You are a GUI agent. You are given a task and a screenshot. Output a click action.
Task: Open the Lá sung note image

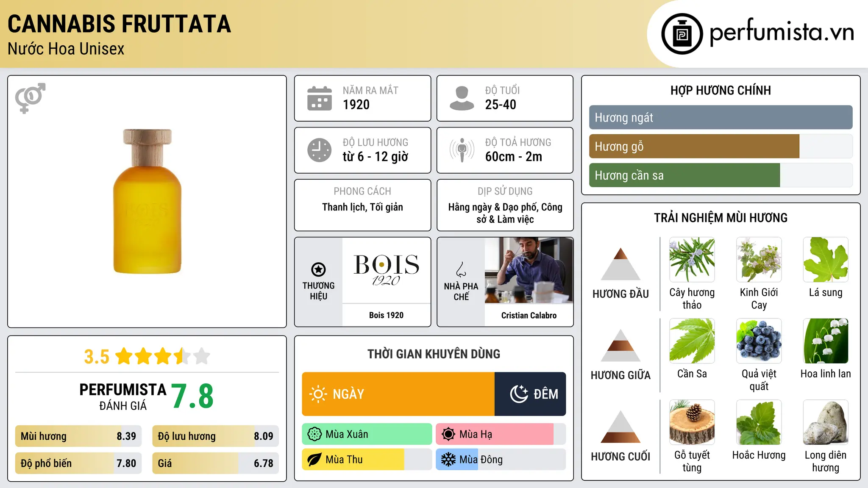(826, 260)
